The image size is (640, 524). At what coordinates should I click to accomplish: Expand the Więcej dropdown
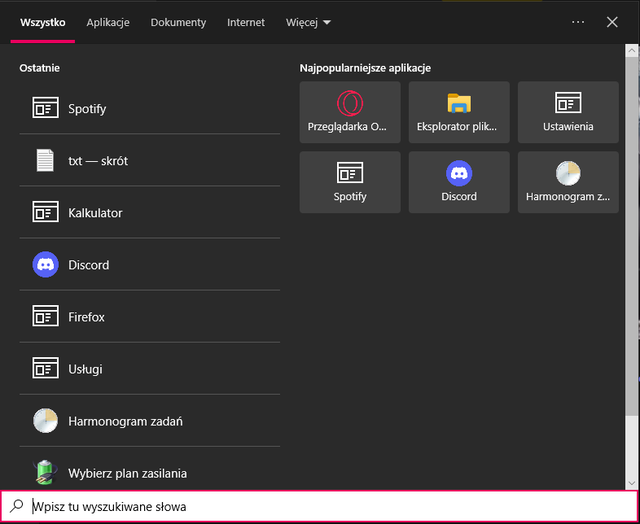click(308, 22)
